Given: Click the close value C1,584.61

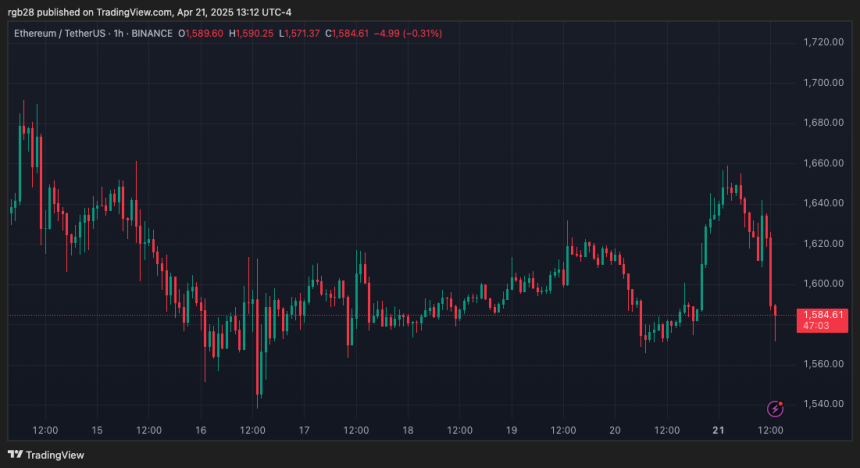Looking at the screenshot, I should [x=347, y=33].
